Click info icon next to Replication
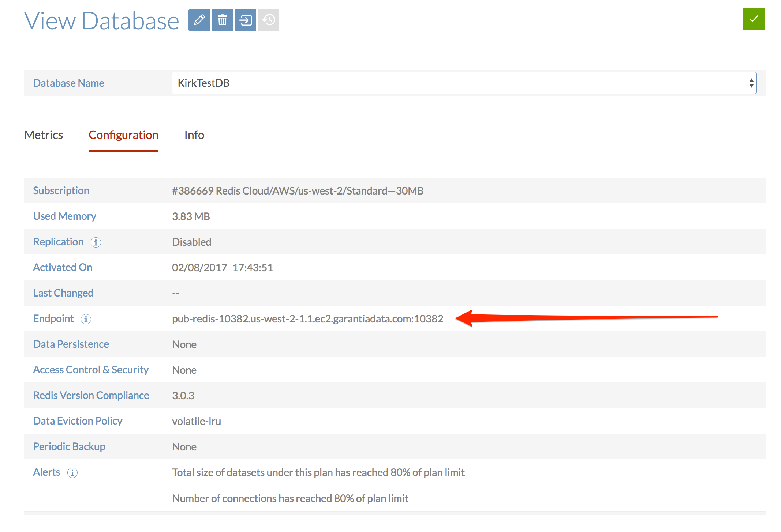The image size is (781, 532). click(96, 242)
